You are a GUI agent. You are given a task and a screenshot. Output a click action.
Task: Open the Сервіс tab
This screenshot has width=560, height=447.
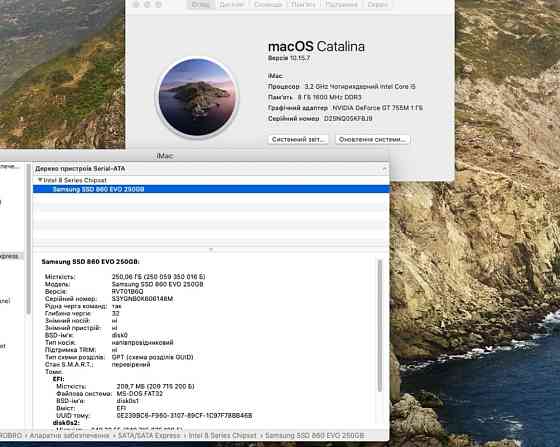377,5
